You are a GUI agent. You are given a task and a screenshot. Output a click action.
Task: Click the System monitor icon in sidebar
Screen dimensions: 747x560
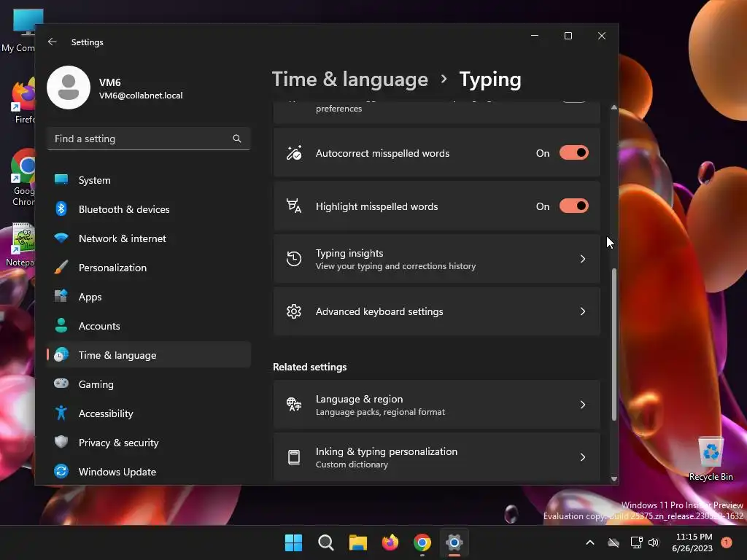click(61, 179)
